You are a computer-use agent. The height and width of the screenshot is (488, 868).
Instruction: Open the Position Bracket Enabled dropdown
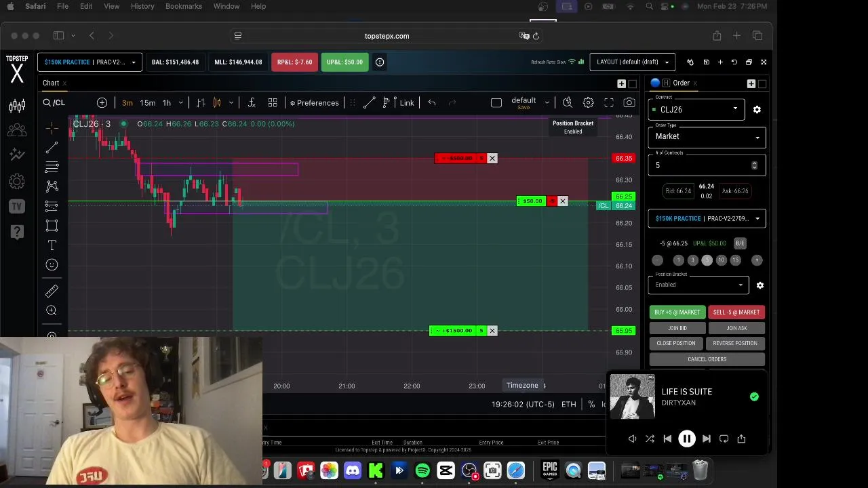[698, 285]
